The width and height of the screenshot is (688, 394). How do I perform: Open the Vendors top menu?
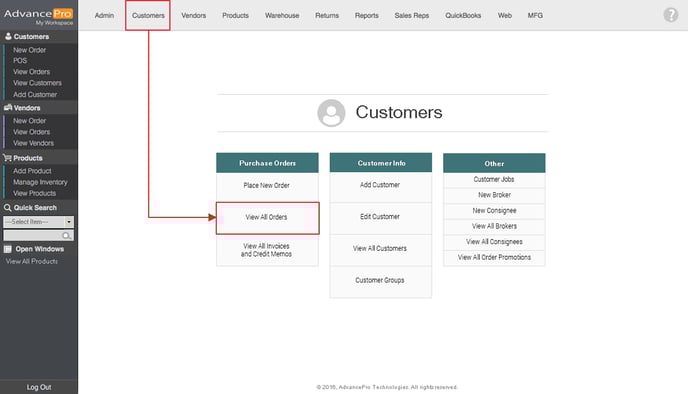click(194, 15)
